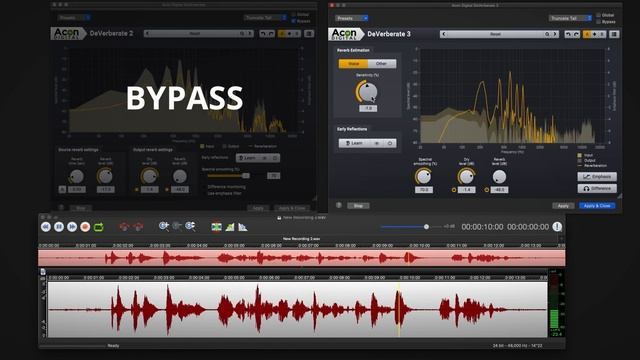The width and height of the screenshot is (640, 360).
Task: Open hamburger menu in DeVerberate 2
Action: point(309,33)
